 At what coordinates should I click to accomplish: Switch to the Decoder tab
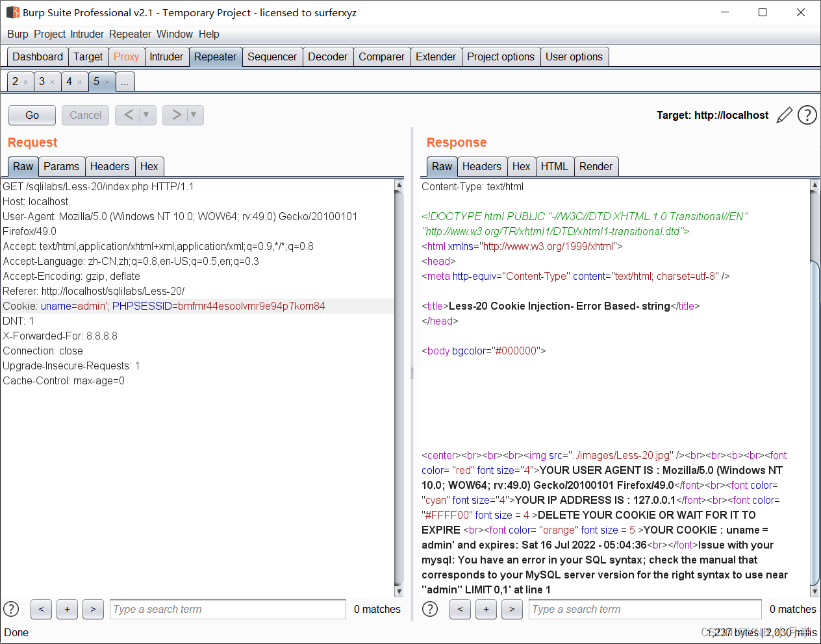327,56
